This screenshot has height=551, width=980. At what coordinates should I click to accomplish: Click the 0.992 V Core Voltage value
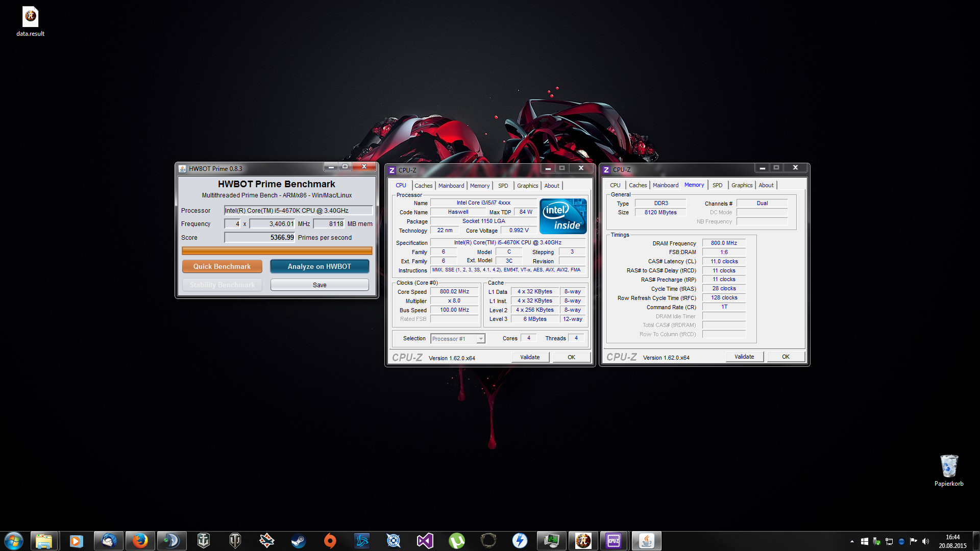click(519, 230)
